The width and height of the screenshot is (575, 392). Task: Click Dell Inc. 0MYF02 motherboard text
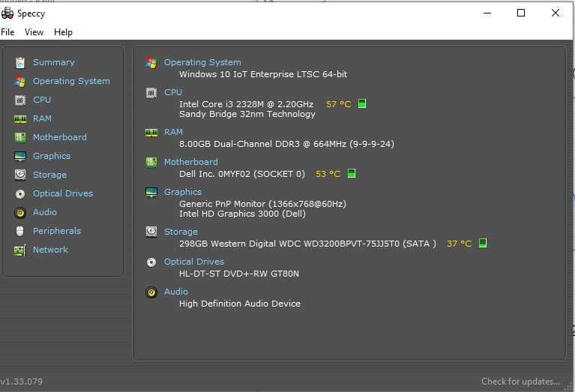pos(242,174)
